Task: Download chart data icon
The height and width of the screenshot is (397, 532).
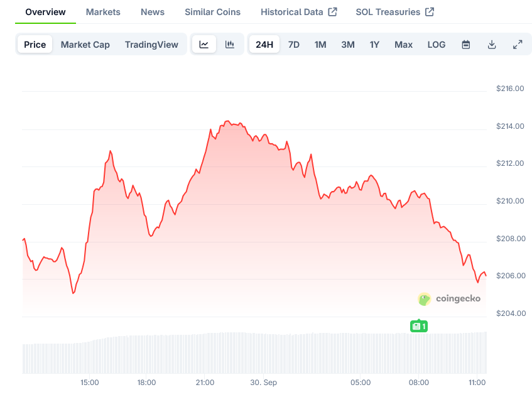Action: [492, 45]
